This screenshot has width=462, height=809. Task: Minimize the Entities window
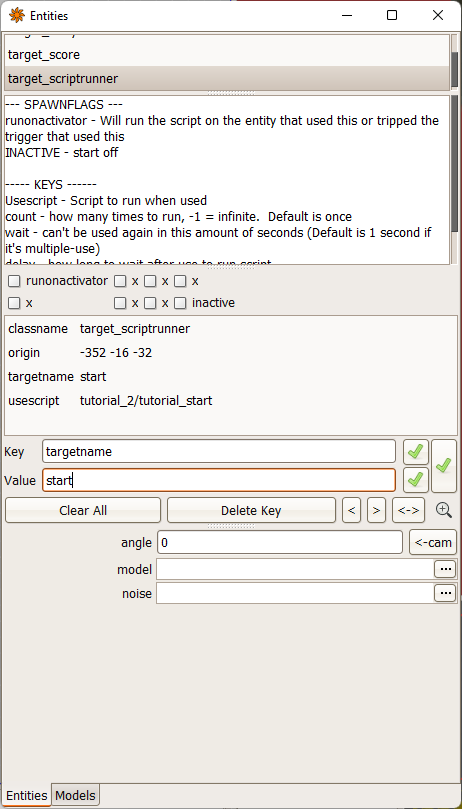(346, 15)
